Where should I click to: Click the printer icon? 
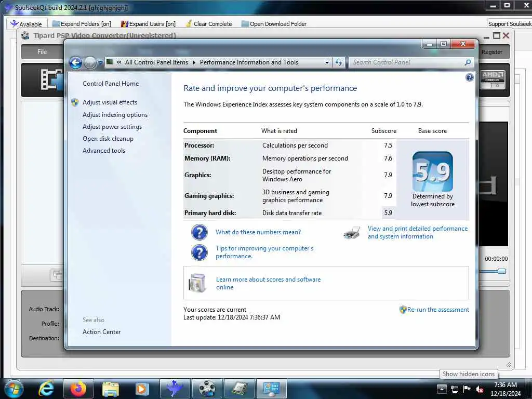[352, 233]
